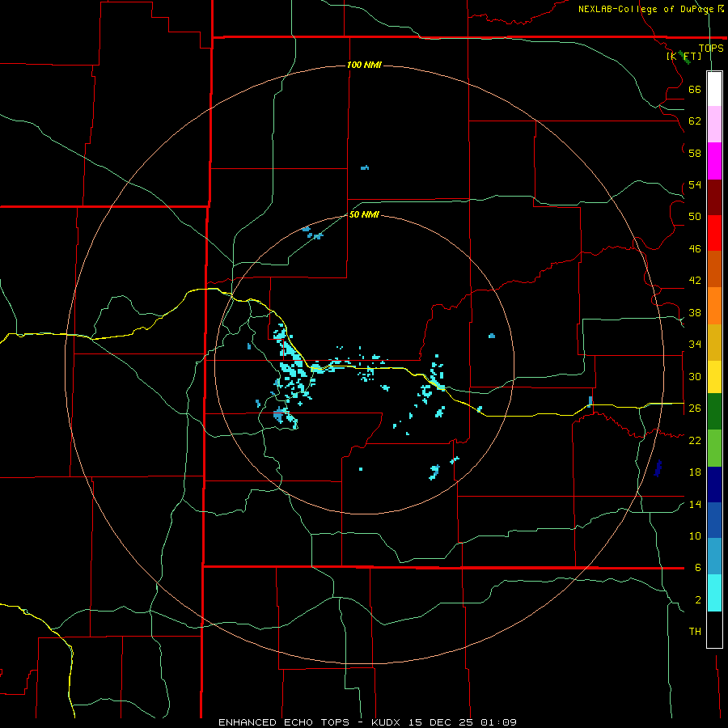Image resolution: width=728 pixels, height=728 pixels.
Task: Click the 01:09 timestamp
Action: click(x=498, y=722)
